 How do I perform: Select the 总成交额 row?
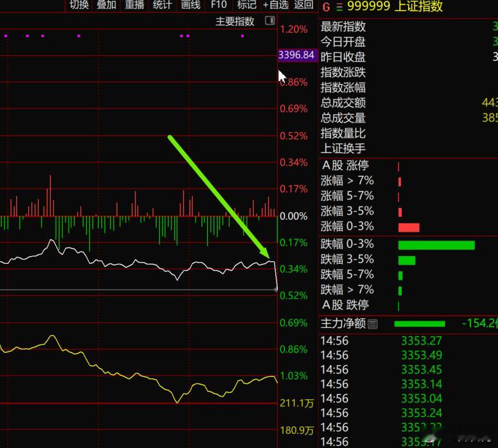[408, 103]
